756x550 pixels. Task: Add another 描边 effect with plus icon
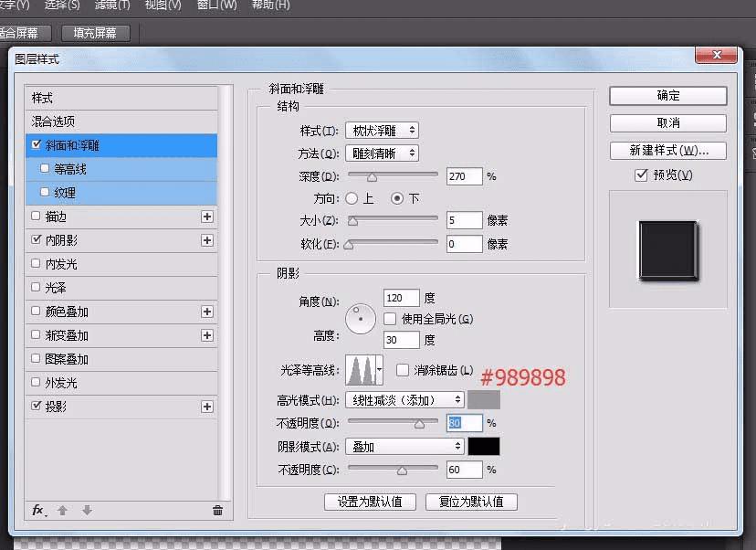pos(207,217)
